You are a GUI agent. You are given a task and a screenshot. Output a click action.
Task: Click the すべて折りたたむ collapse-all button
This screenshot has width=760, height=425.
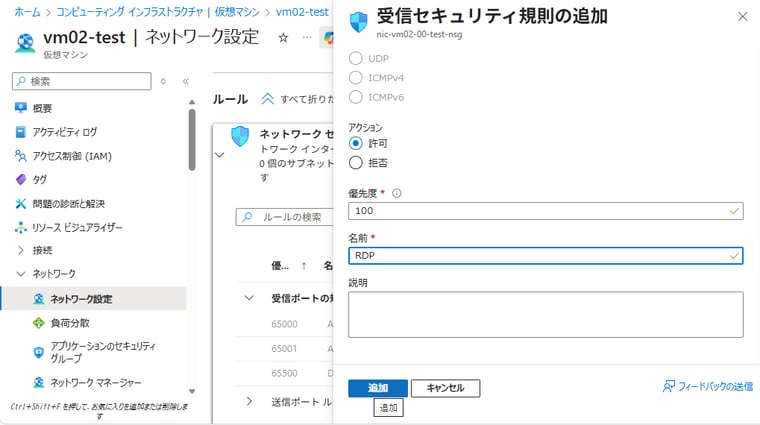point(298,99)
